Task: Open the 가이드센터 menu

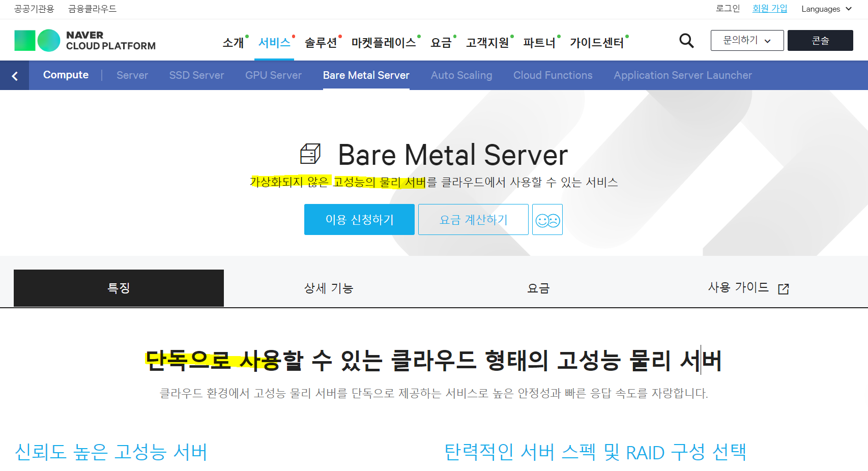Action: pos(597,43)
